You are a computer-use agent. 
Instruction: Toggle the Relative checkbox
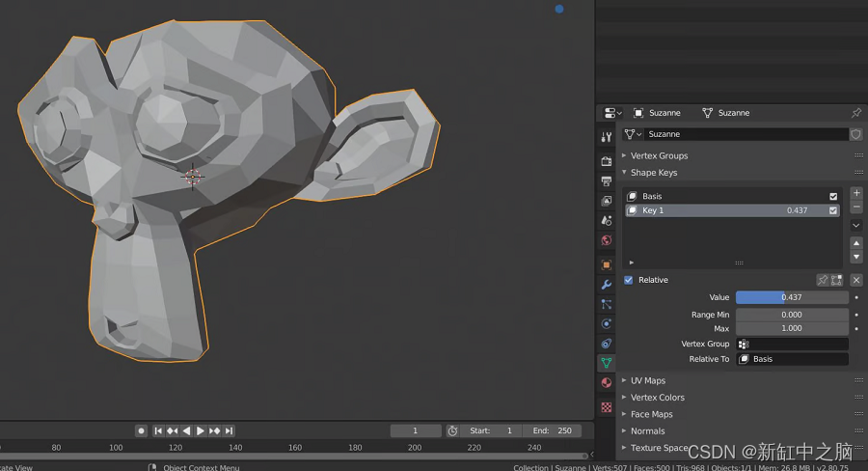[x=628, y=280]
